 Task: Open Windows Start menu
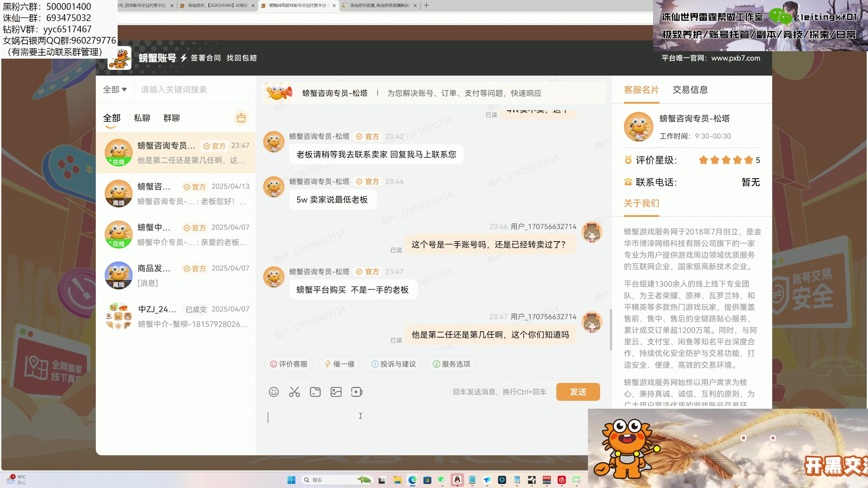[x=291, y=480]
